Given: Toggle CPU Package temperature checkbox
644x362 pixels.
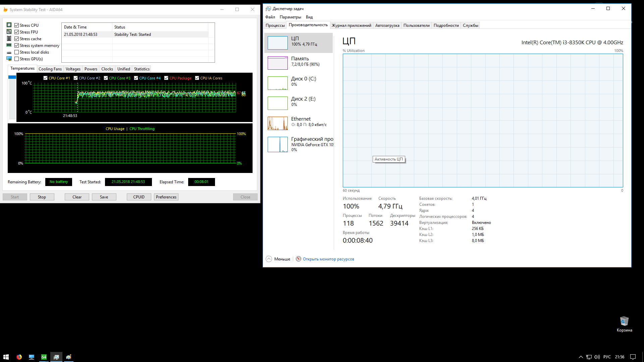Looking at the screenshot, I should pos(166,78).
